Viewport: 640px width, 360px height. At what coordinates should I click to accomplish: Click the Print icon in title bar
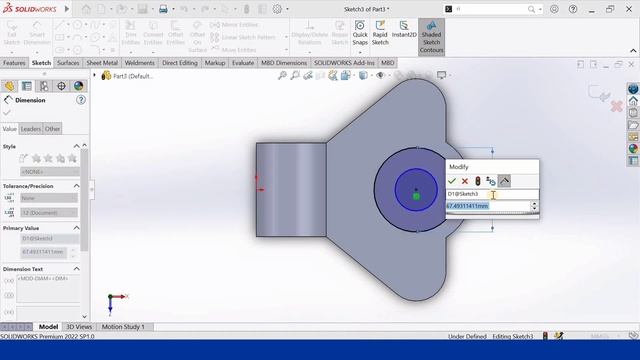(x=163, y=9)
